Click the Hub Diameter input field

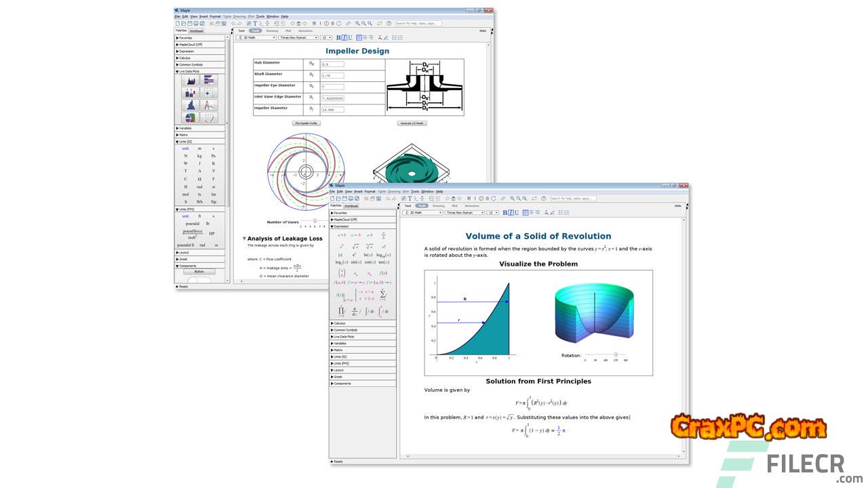[x=332, y=64]
